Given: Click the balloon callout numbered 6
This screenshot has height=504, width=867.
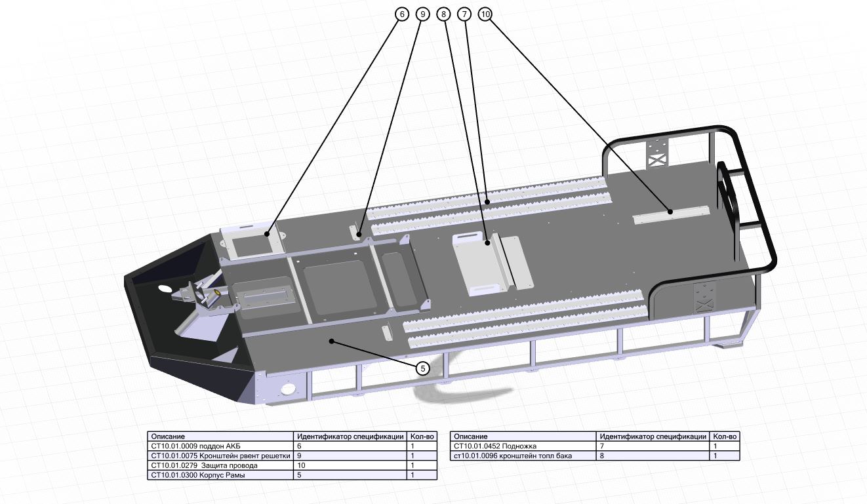Looking at the screenshot, I should [x=402, y=13].
